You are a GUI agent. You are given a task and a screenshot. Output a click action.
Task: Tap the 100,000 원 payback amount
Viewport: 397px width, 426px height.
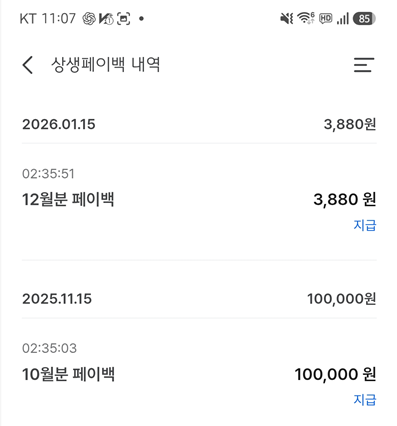335,374
